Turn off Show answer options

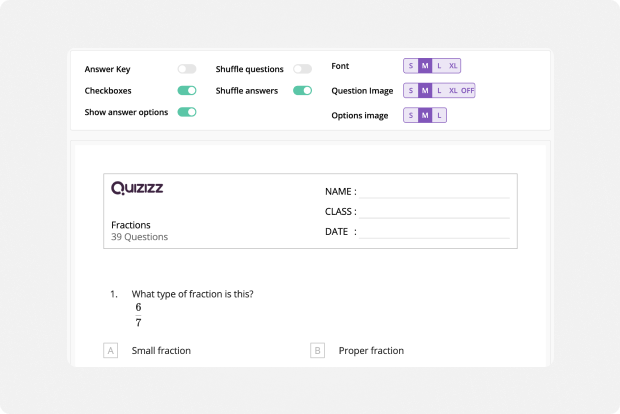pyautogui.click(x=187, y=112)
